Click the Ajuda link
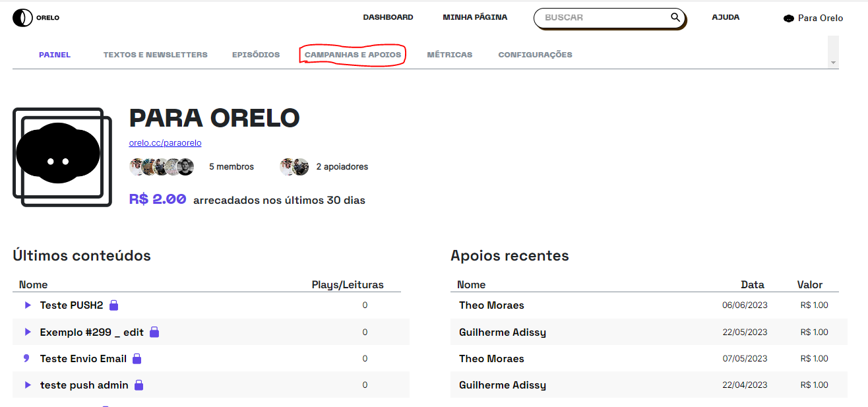Screen dimensions: 868x407 pos(726,17)
